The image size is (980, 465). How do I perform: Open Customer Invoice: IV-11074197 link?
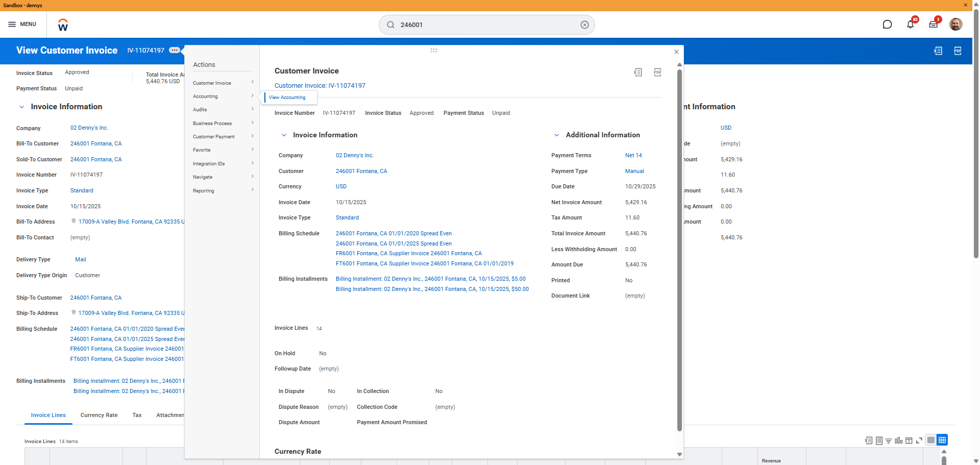(x=320, y=86)
